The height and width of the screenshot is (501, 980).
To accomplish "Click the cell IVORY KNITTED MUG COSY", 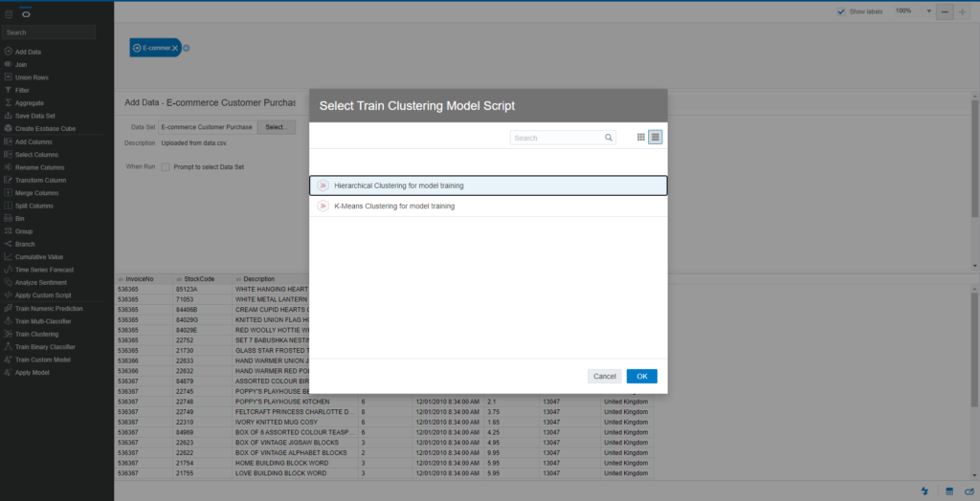I will click(295, 423).
